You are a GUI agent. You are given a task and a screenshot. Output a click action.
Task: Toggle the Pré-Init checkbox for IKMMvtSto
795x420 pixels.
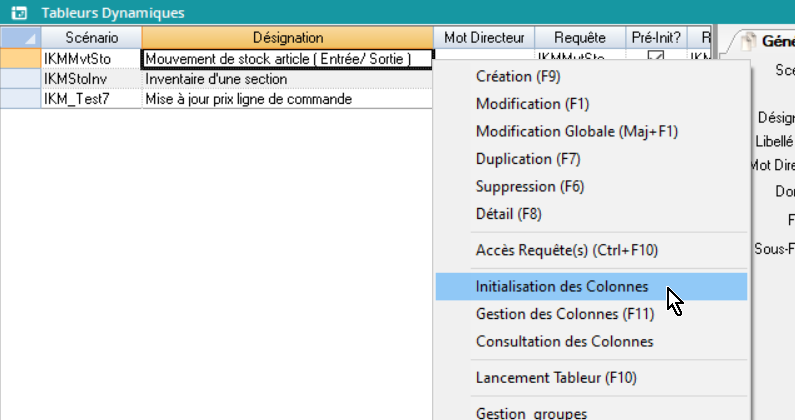point(656,58)
